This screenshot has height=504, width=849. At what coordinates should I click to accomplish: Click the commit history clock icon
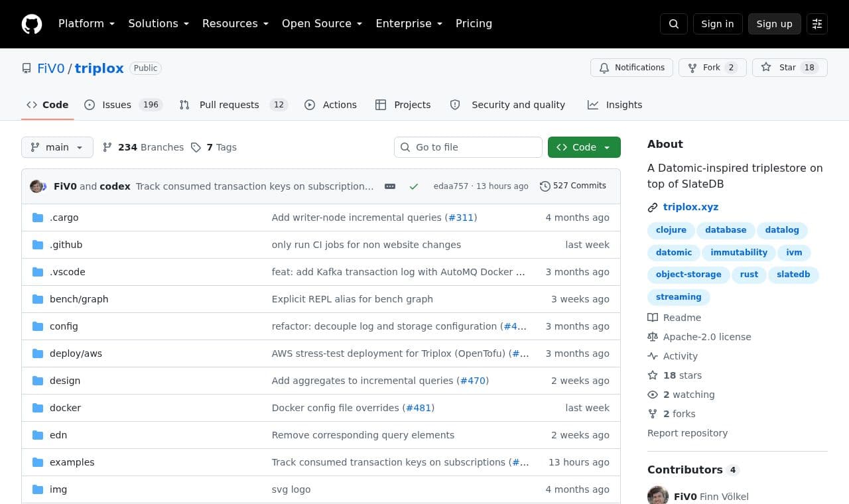(x=545, y=186)
